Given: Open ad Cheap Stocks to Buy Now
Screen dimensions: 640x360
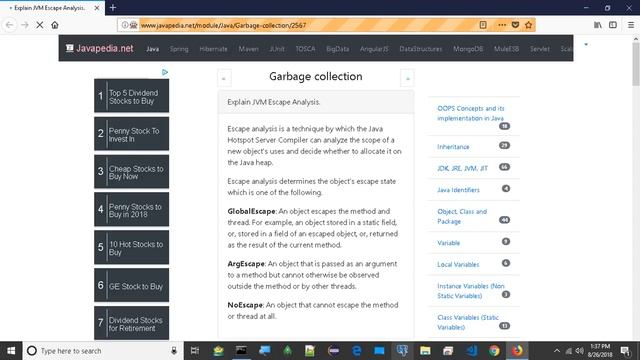Looking at the screenshot, I should coord(131,172).
